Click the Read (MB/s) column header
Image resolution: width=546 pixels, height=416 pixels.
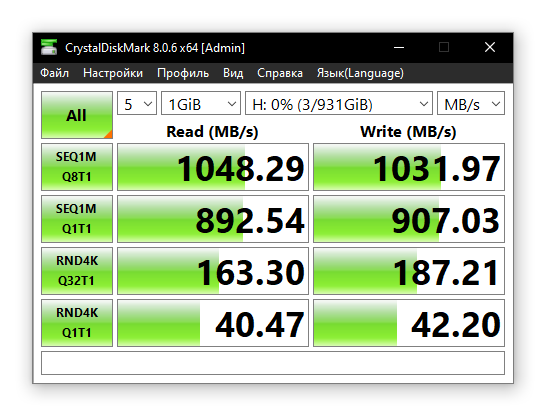[x=212, y=132]
